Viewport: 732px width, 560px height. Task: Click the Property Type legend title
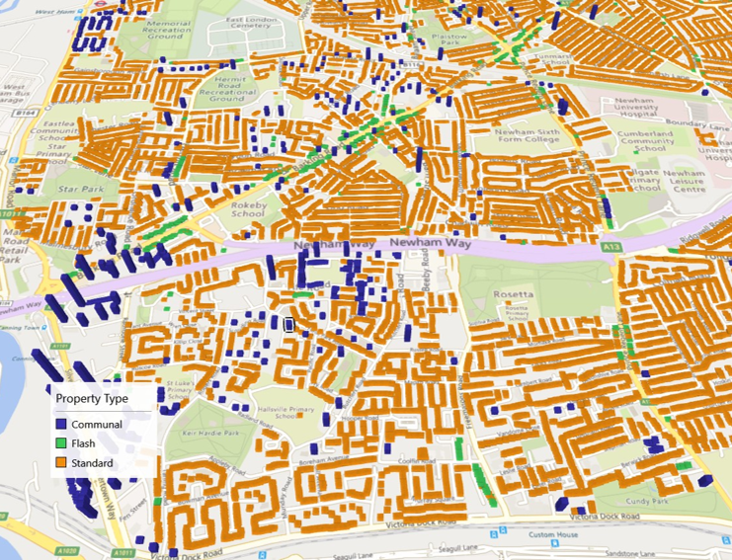coord(92,398)
